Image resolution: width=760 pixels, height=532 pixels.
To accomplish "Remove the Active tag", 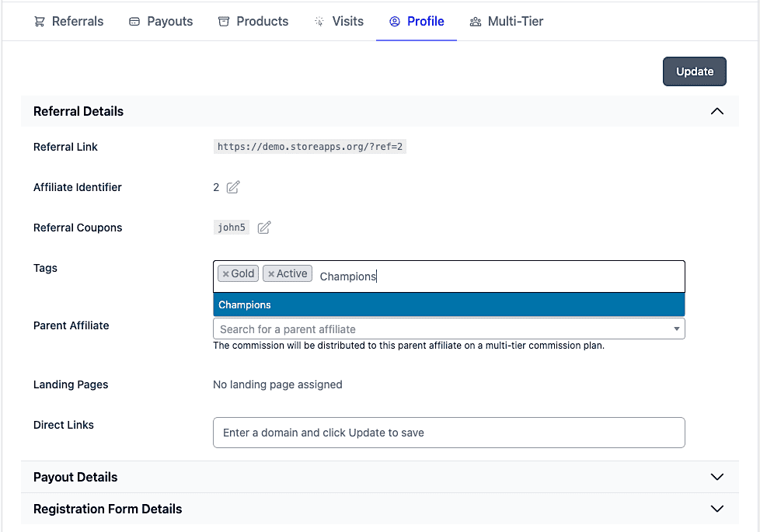I will tap(271, 274).
